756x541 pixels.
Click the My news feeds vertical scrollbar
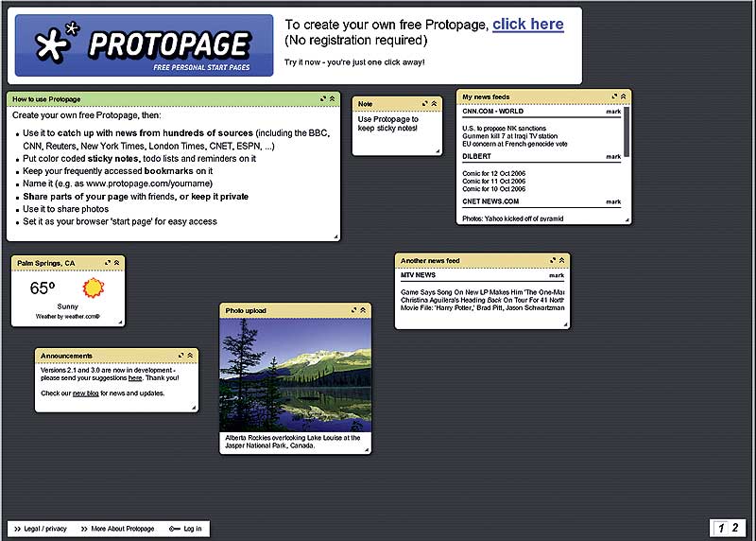[x=627, y=131]
